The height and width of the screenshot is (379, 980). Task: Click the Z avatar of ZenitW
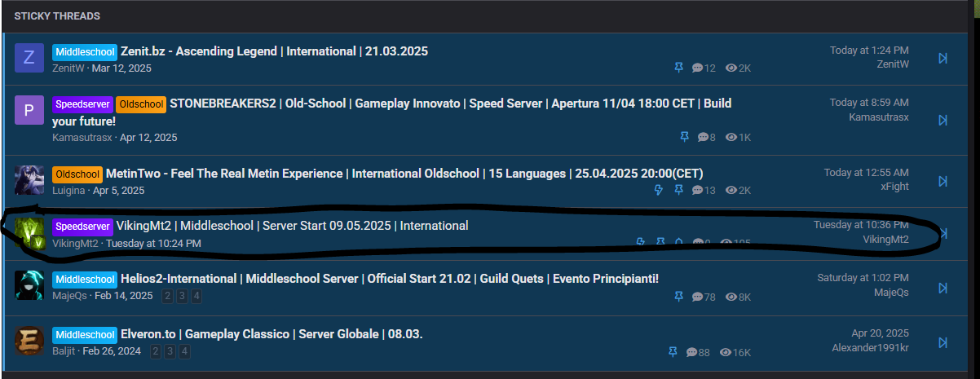click(29, 57)
